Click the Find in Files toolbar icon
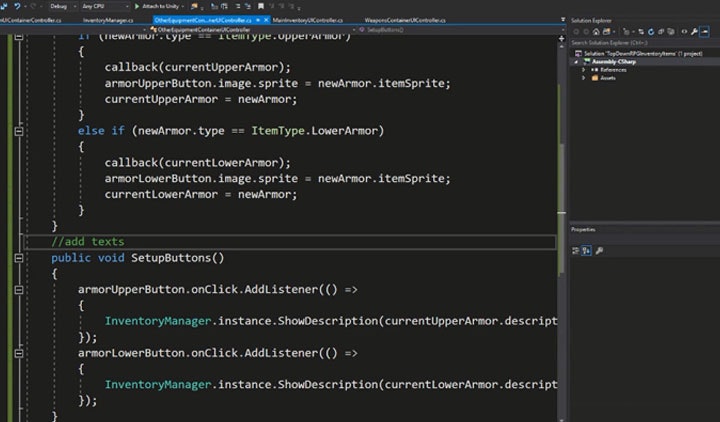720x422 pixels. 195,6
